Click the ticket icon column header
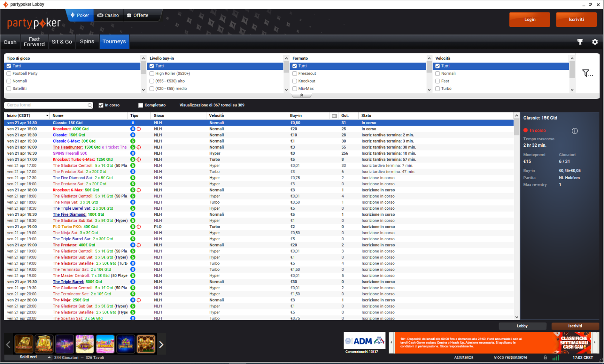 334,116
